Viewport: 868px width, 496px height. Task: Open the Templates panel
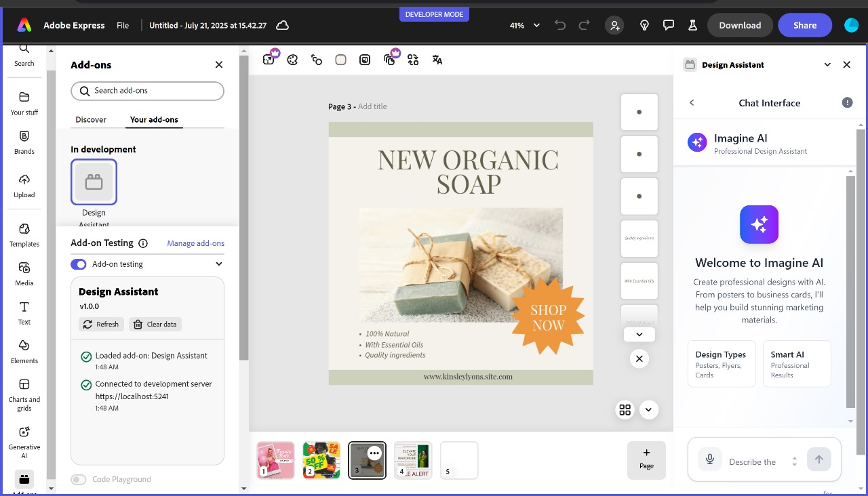[x=24, y=234]
